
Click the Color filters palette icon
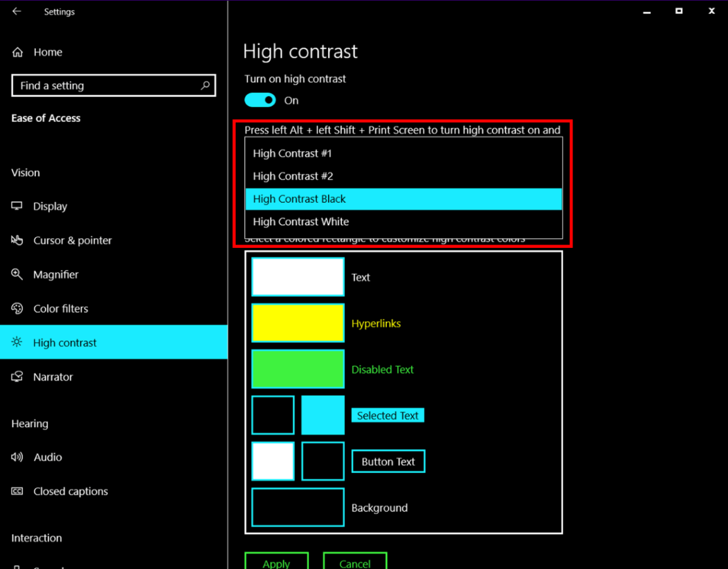tap(17, 309)
